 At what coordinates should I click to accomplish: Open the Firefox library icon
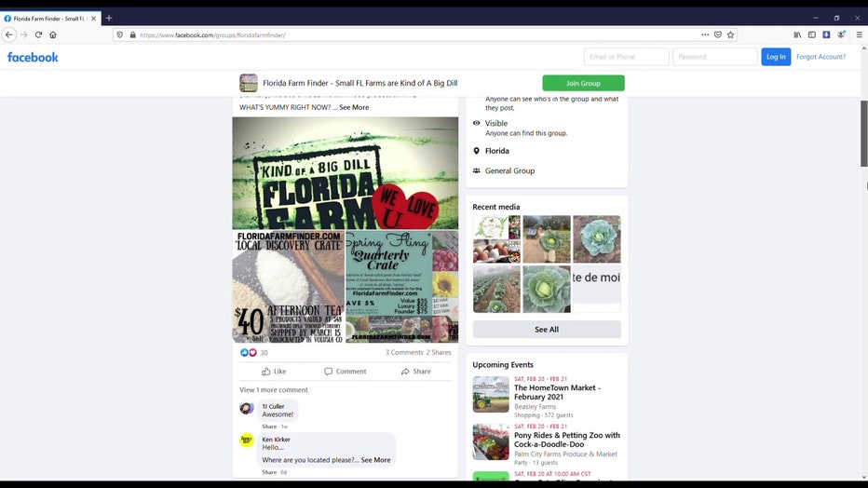797,34
